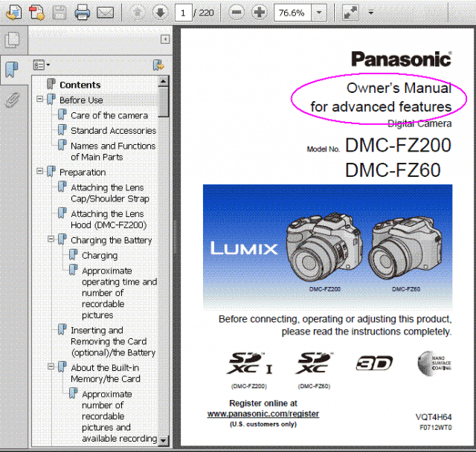The height and width of the screenshot is (452, 476).
Task: Click bookmarks scrollbar down arrow
Action: tap(163, 440)
